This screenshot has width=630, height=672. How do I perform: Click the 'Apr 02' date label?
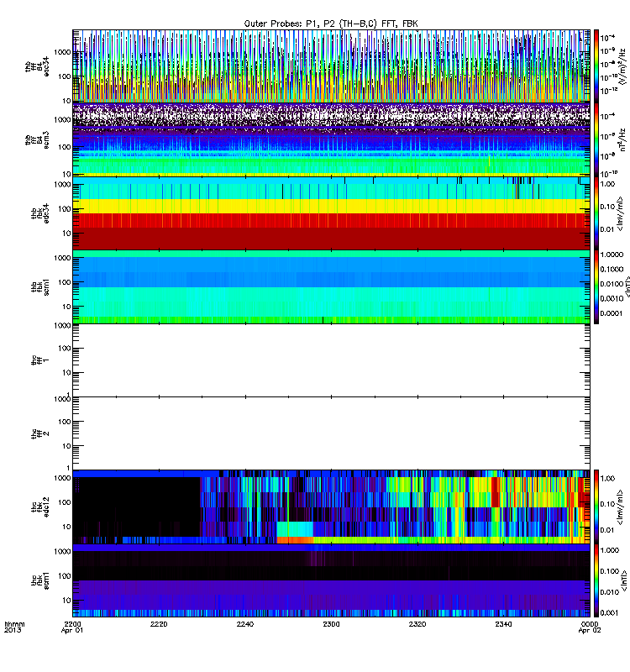pyautogui.click(x=590, y=631)
